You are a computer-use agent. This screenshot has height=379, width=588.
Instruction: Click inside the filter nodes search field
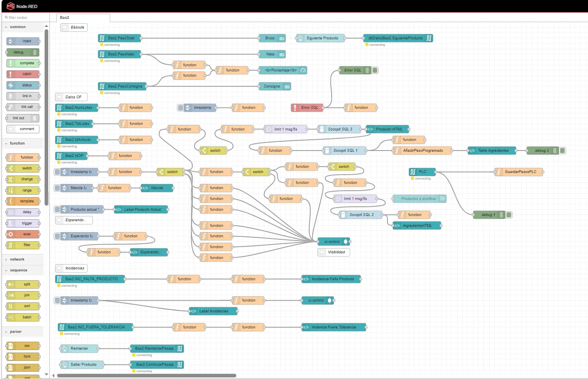[26, 17]
